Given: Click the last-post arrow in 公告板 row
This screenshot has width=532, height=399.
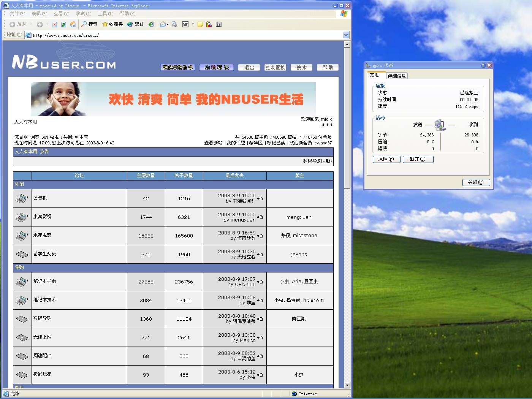Looking at the screenshot, I should click(260, 198).
